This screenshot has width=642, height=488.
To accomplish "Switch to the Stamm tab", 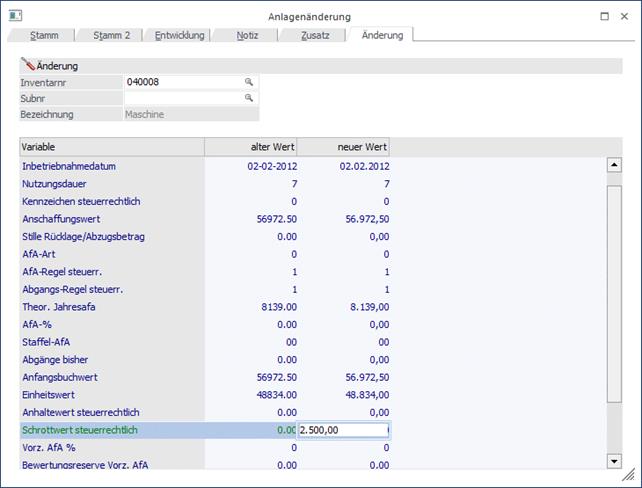I will tap(44, 35).
